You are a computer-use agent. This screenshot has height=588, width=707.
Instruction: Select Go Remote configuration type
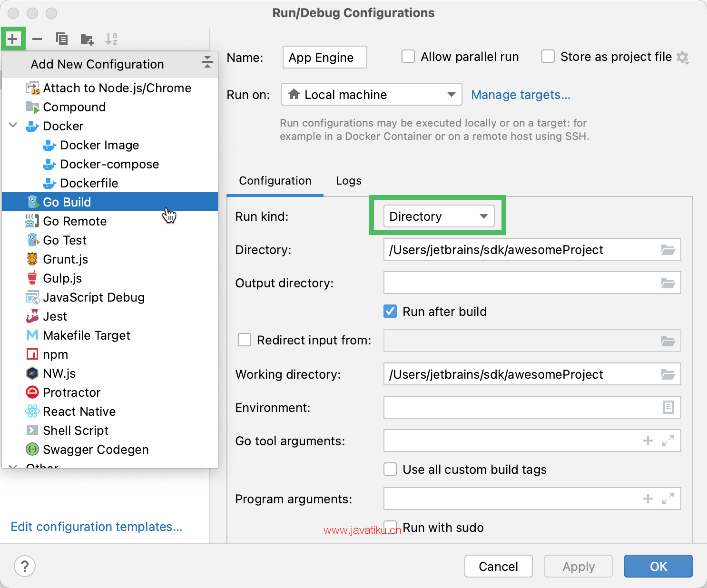(110, 221)
